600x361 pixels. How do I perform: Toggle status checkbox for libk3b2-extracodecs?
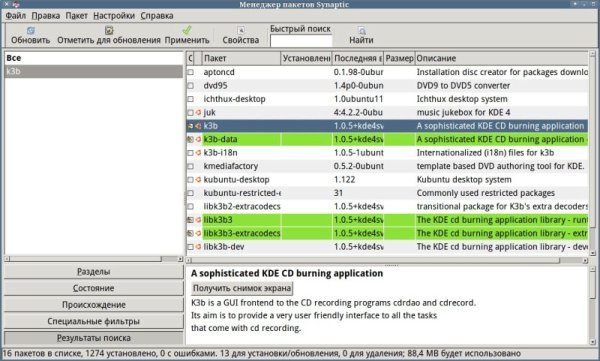(191, 206)
